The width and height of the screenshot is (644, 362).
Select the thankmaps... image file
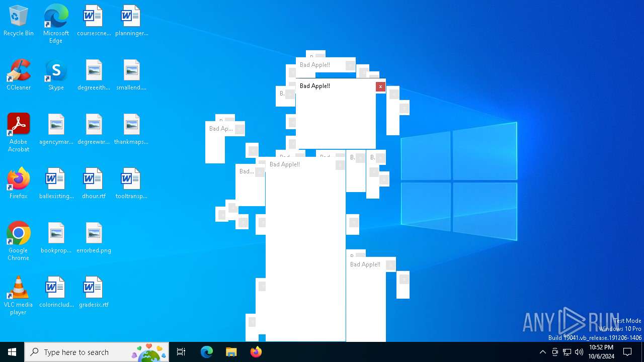131,129
